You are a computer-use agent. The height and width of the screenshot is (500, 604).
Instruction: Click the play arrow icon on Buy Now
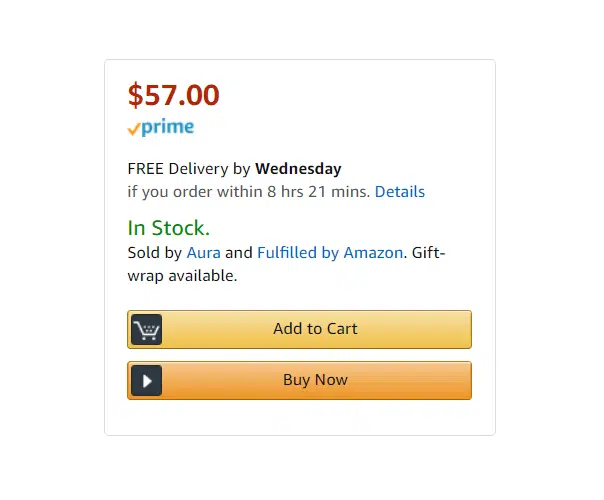(146, 381)
